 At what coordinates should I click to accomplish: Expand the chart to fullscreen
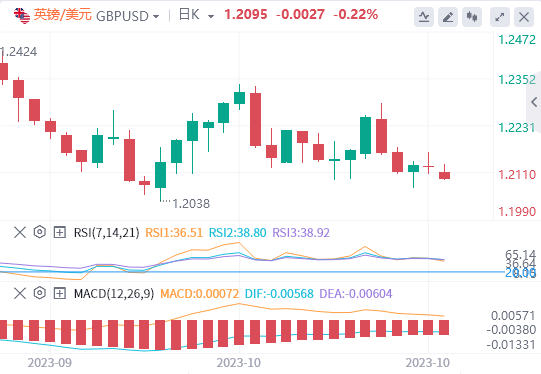tap(500, 17)
